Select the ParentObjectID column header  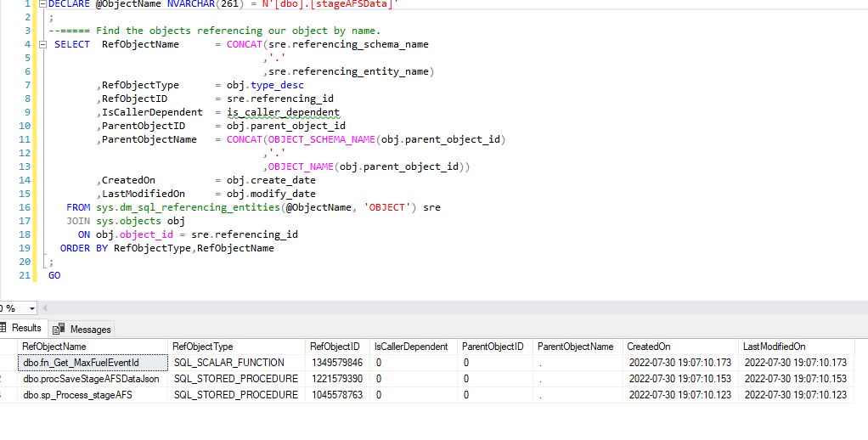pyautogui.click(x=495, y=347)
